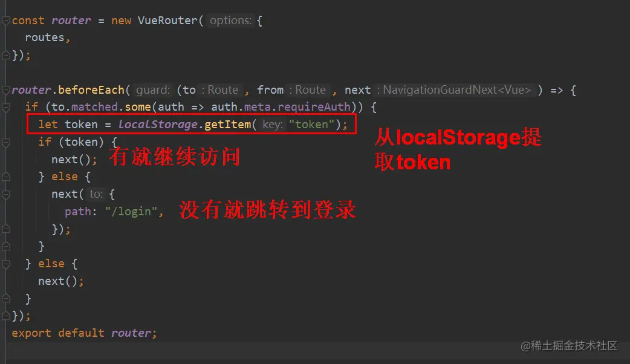Fold the inner else block above next({

coord(5,177)
